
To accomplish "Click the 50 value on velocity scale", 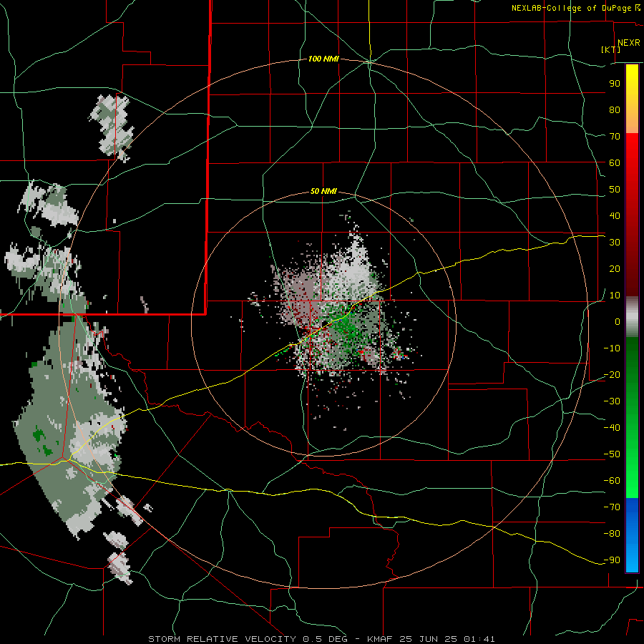I will [x=615, y=190].
